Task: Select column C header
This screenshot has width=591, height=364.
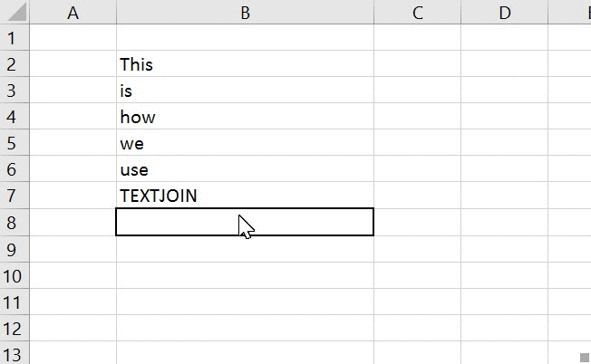Action: 417,13
